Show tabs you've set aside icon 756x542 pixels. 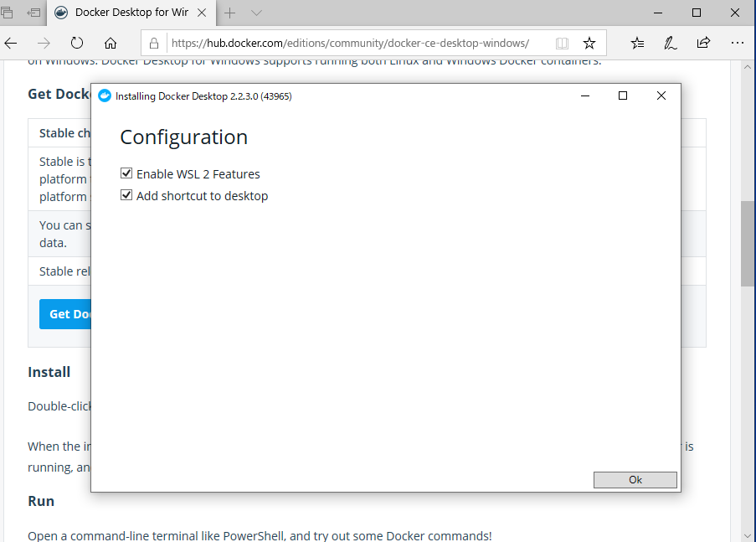pyautogui.click(x=7, y=13)
